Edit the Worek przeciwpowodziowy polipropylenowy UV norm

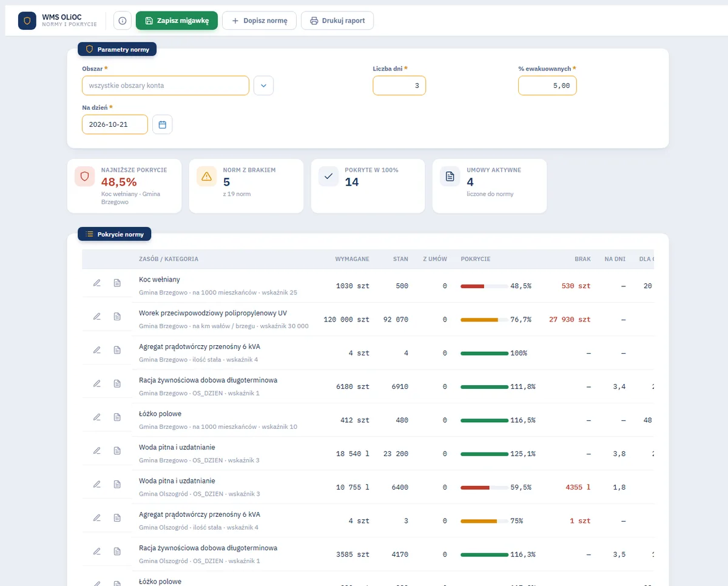click(96, 317)
